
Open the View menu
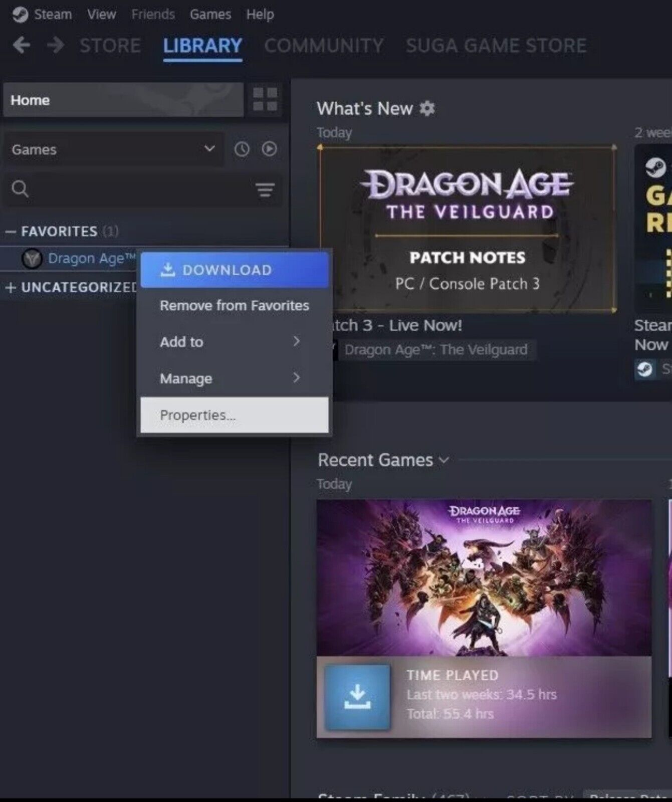point(101,15)
